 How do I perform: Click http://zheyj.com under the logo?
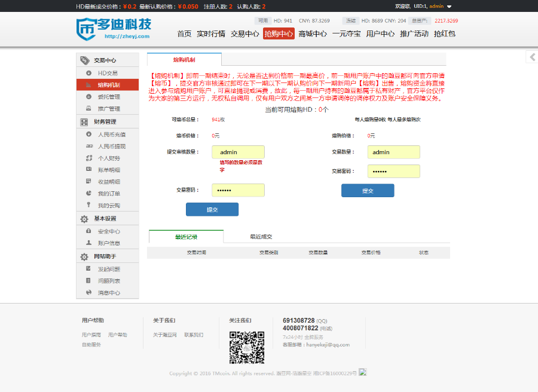coord(127,36)
